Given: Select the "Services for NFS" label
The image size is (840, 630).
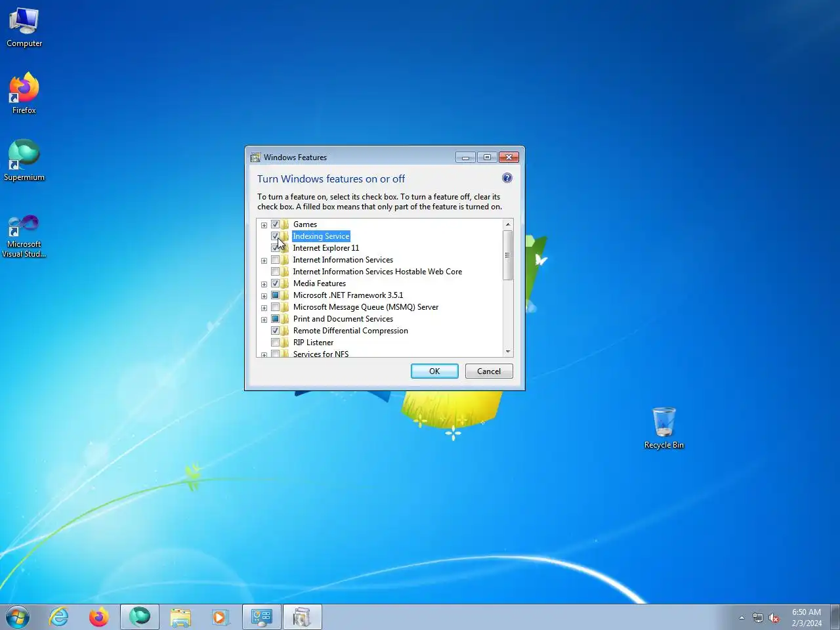Looking at the screenshot, I should click(x=321, y=354).
